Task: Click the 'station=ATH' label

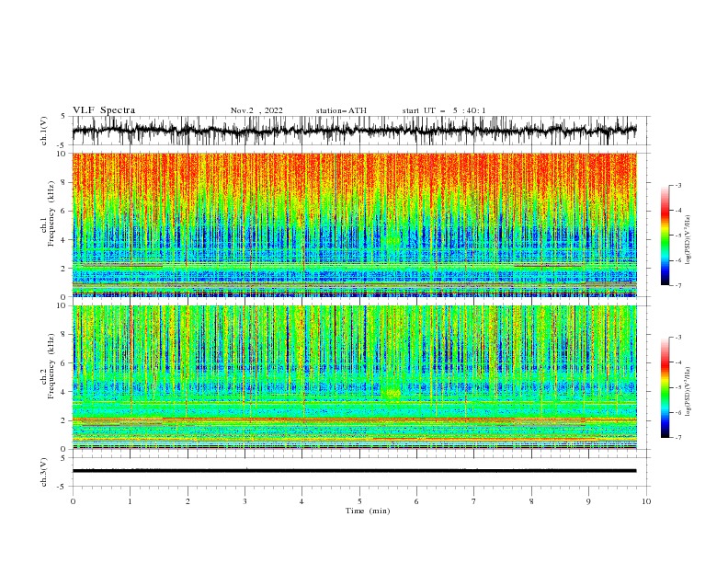Action: pyautogui.click(x=341, y=110)
